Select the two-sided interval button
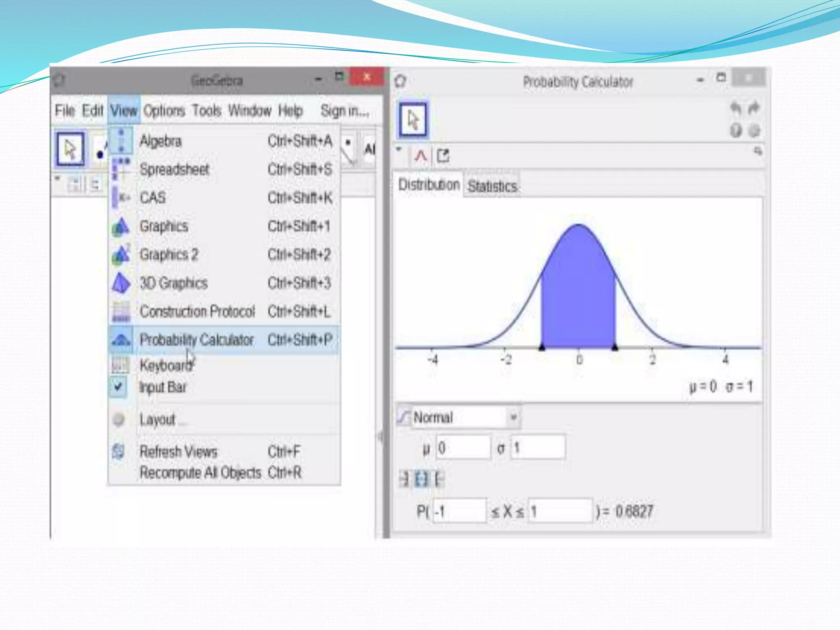Screen dimensions: 840x630 (421, 479)
